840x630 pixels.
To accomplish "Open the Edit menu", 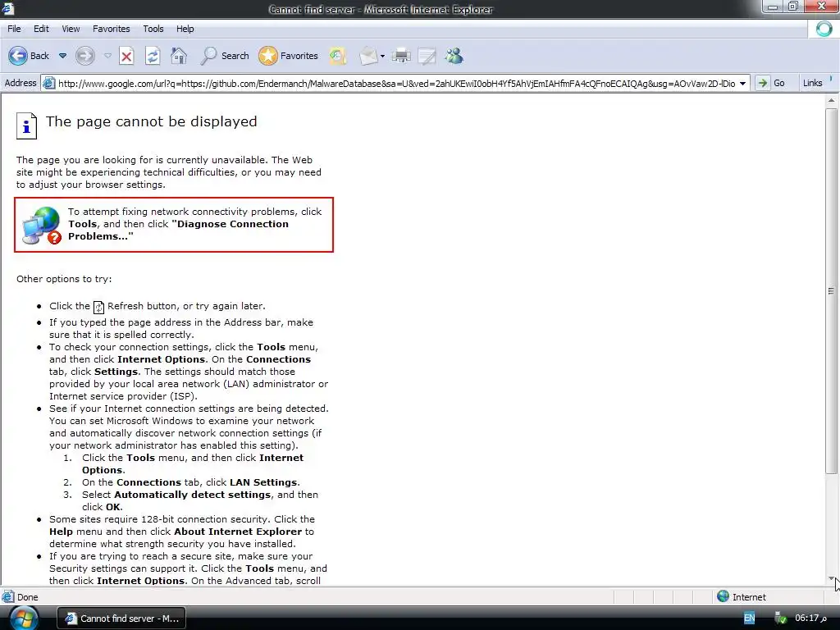I will [x=41, y=29].
